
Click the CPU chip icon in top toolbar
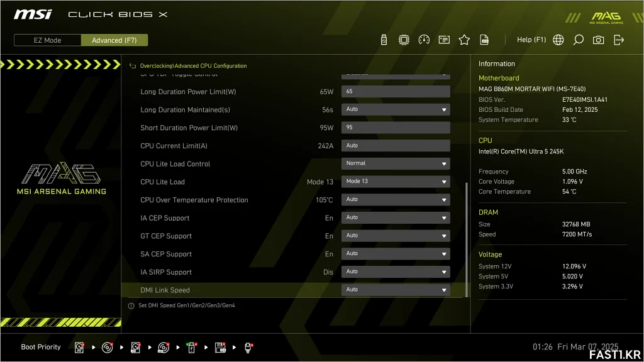(x=404, y=40)
